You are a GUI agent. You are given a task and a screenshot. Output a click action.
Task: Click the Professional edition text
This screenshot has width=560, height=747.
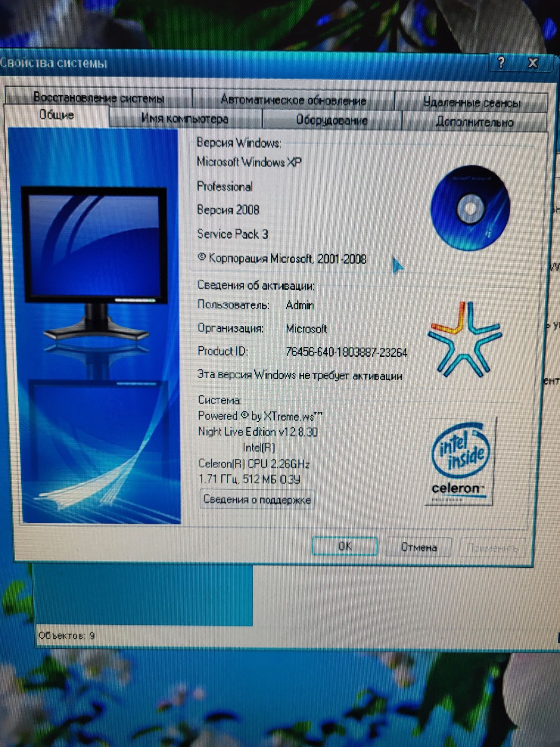point(225,186)
